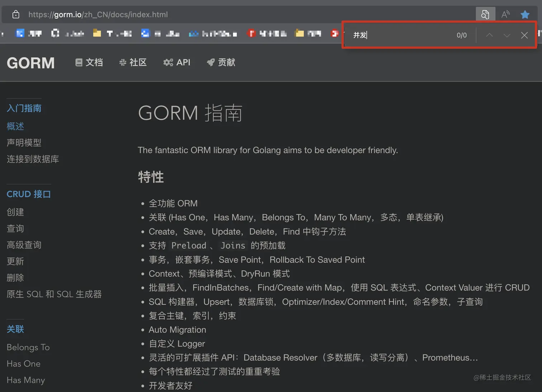The image size is (542, 392).
Task: Open the 连接到数据库 sidebar link
Action: 33,159
